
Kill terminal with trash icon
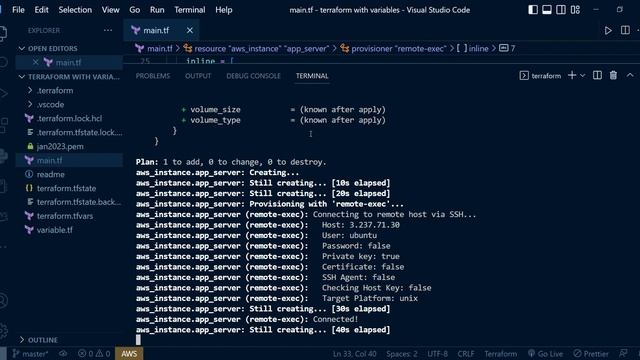tap(613, 76)
